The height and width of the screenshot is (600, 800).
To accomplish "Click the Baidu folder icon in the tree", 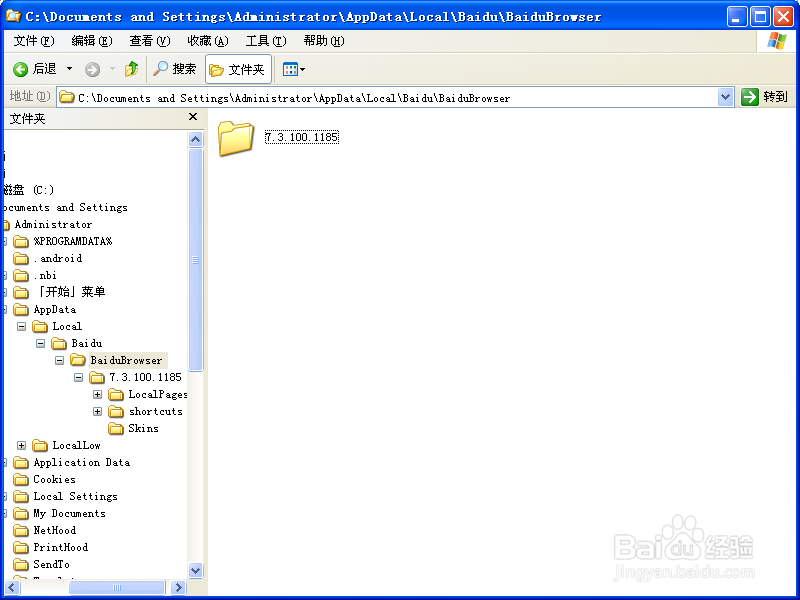I will [59, 343].
